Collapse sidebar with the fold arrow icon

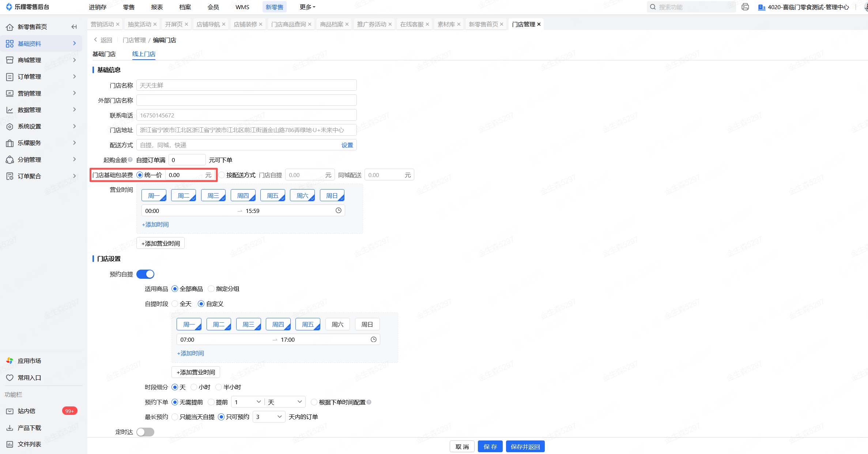74,27
